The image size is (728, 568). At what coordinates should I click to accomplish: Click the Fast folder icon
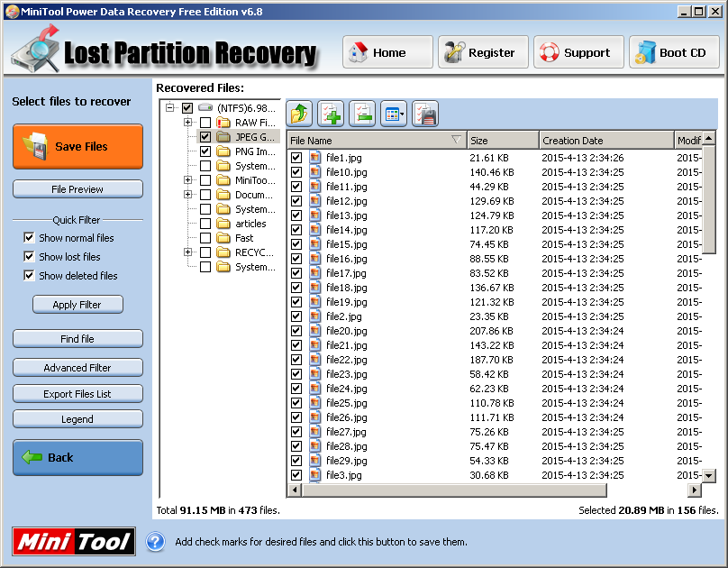tap(223, 238)
